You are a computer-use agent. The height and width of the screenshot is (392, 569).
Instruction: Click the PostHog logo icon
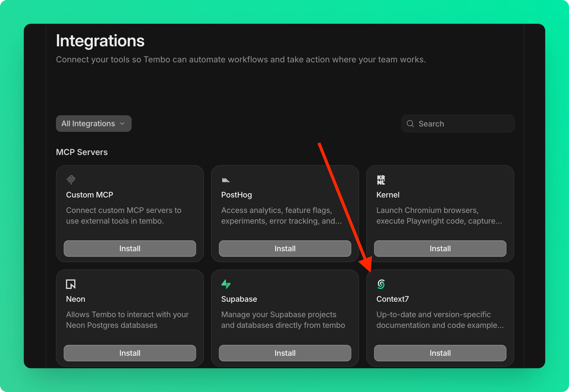coord(226,180)
